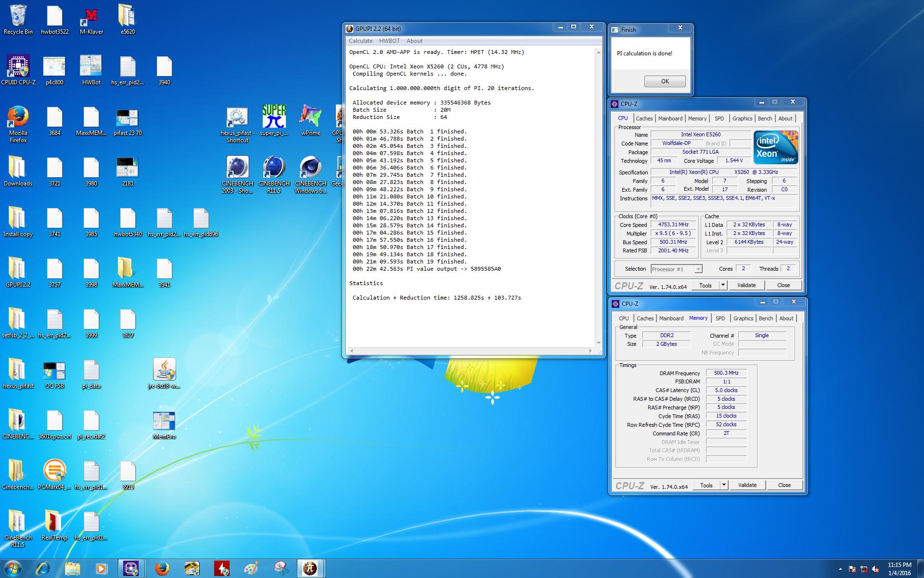This screenshot has height=578, width=924.
Task: Launch Internet Explorer from taskbar
Action: click(42, 569)
